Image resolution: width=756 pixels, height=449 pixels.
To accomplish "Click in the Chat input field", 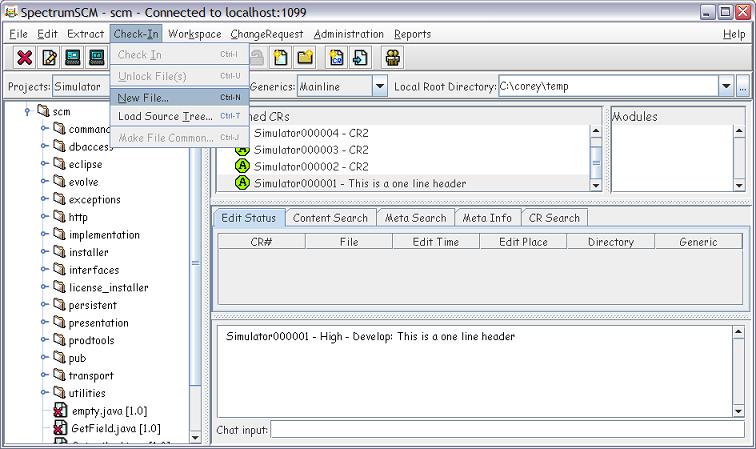I will (x=507, y=430).
